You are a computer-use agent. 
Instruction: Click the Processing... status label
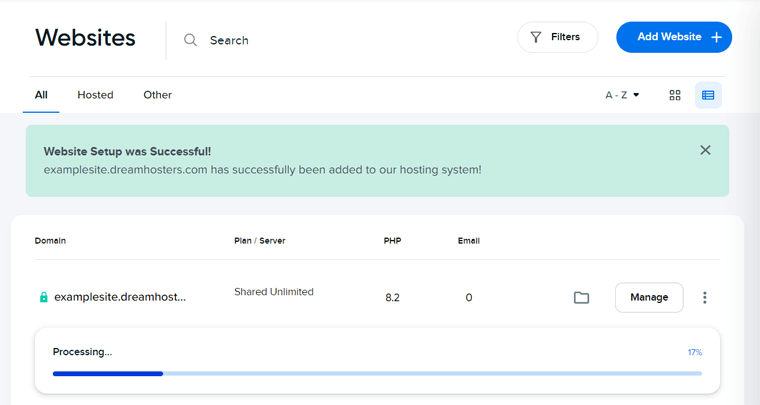(82, 352)
